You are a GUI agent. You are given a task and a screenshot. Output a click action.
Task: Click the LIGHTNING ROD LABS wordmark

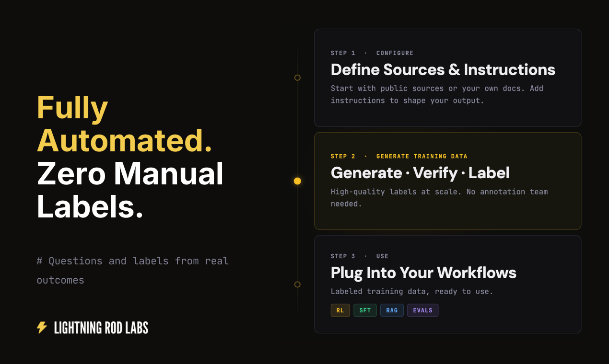click(x=101, y=327)
